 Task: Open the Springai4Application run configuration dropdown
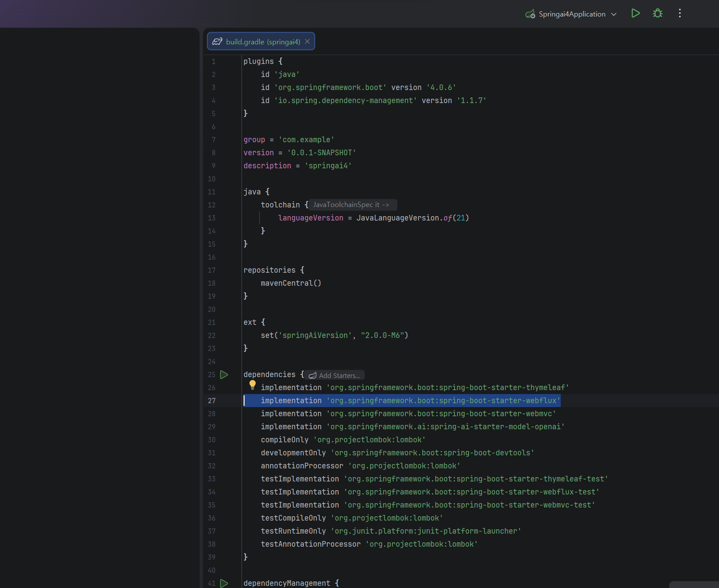[572, 14]
